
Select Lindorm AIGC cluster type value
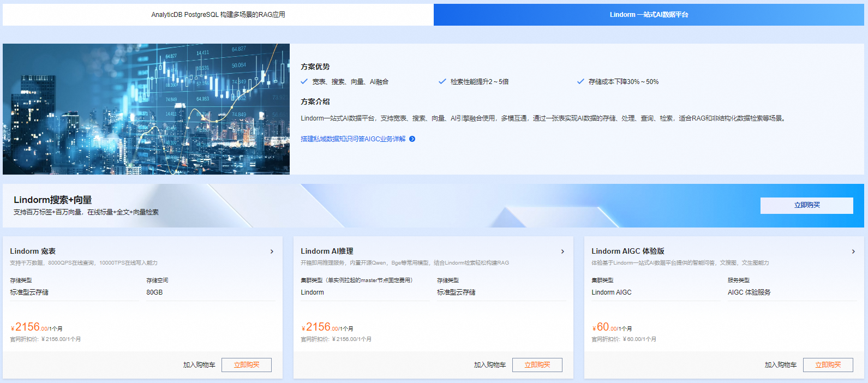pyautogui.click(x=612, y=292)
